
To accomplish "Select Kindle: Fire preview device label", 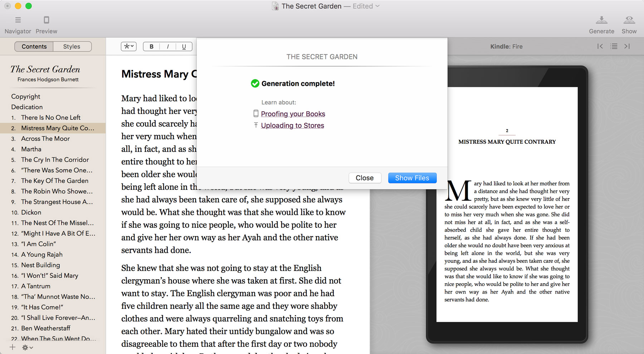I will point(506,46).
